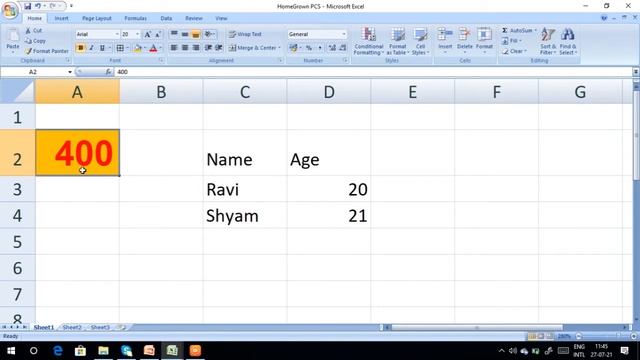Apply comma style format
The width and height of the screenshot is (640, 360).
[x=320, y=48]
